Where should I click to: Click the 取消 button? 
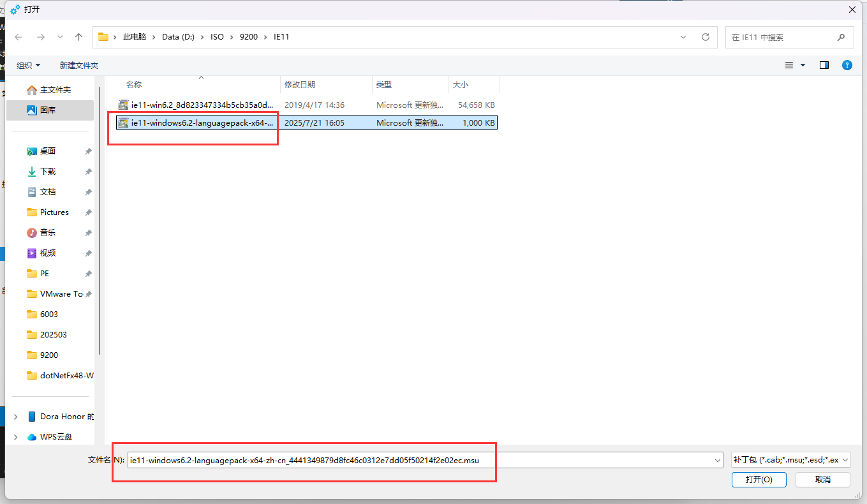[823, 479]
